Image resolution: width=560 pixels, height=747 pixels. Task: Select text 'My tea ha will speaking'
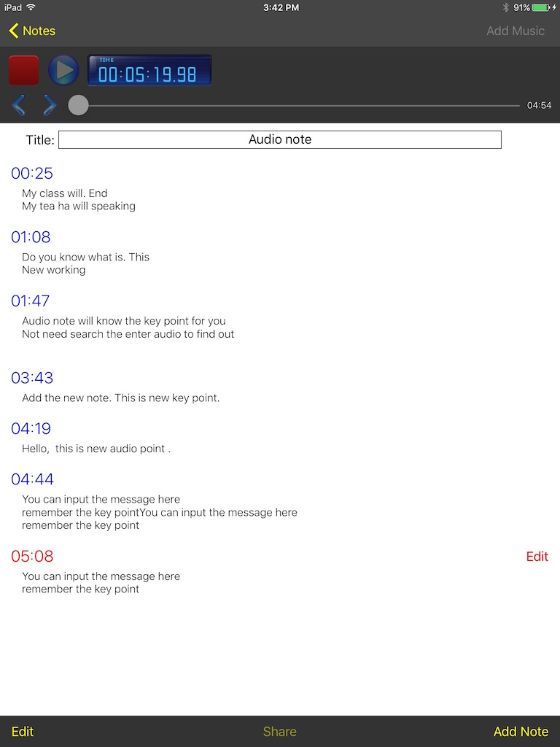coord(79,206)
